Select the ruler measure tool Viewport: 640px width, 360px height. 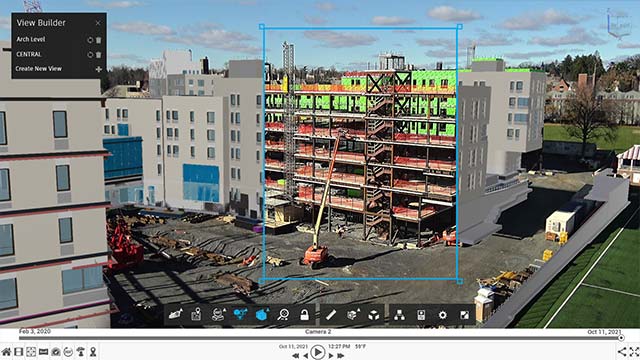click(x=331, y=315)
